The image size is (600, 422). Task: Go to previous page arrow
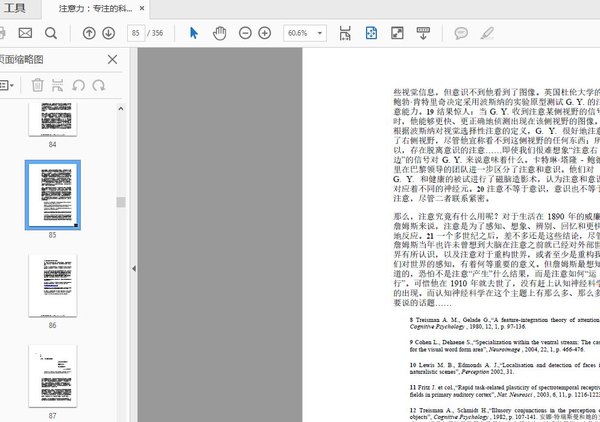tap(89, 33)
